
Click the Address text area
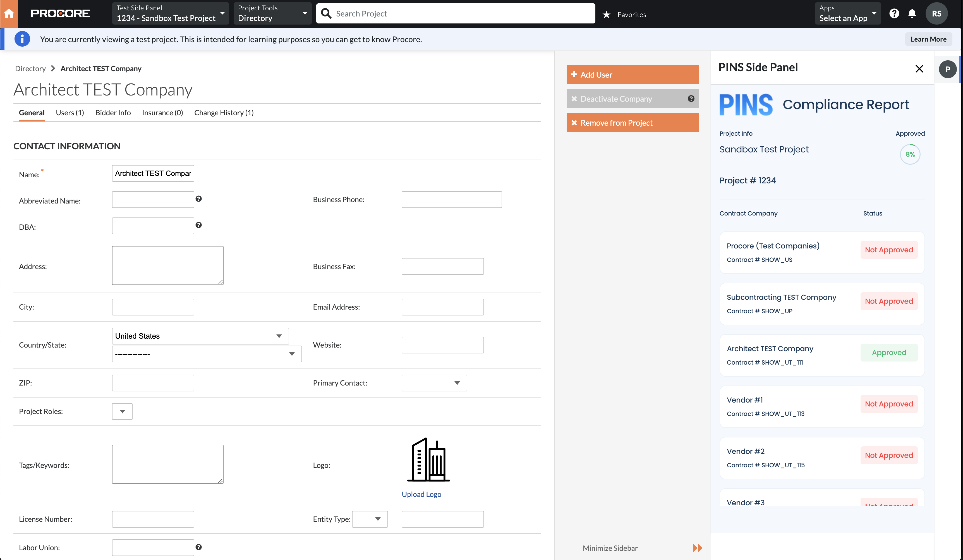click(168, 265)
